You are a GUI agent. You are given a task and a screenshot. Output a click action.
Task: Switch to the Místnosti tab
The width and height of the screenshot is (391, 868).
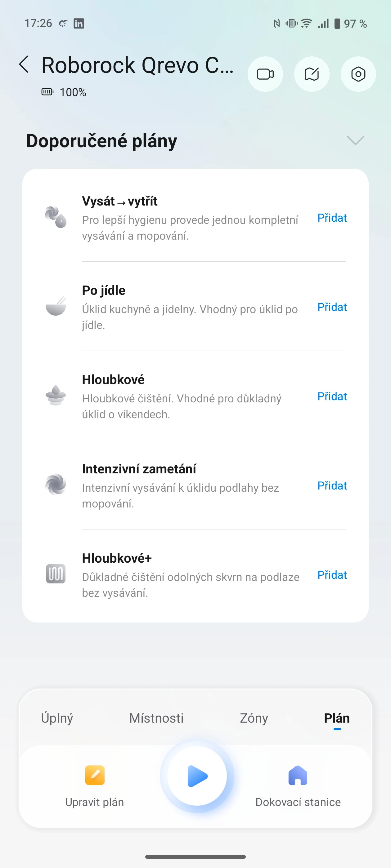156,718
